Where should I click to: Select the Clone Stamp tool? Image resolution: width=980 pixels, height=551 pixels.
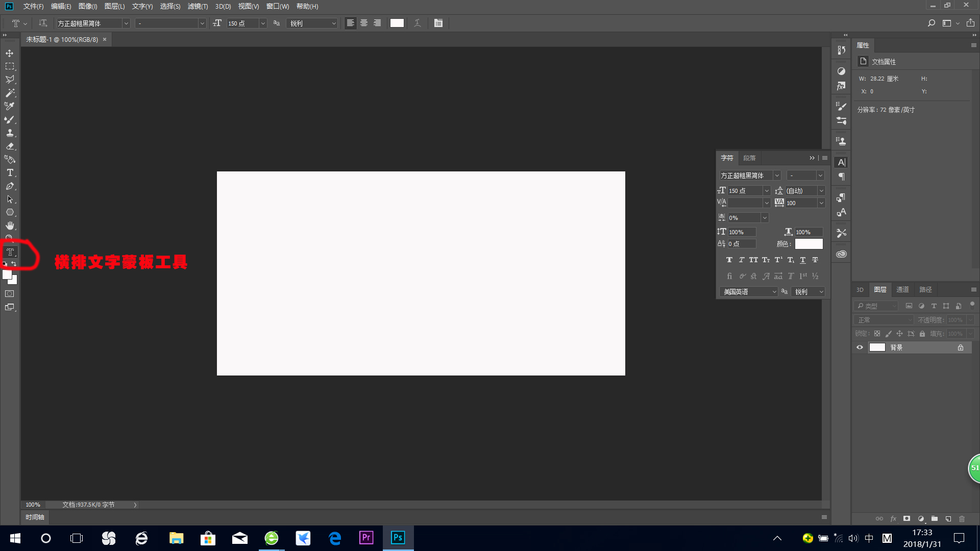(10, 133)
